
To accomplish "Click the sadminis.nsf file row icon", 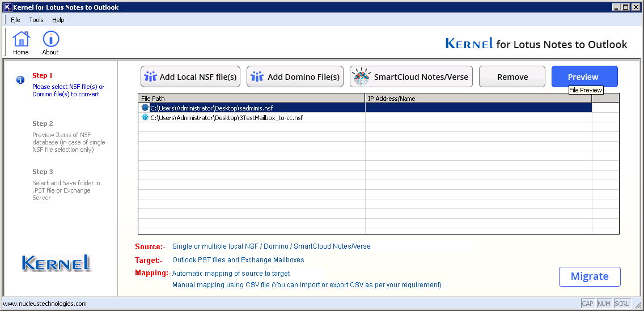I will pyautogui.click(x=145, y=108).
